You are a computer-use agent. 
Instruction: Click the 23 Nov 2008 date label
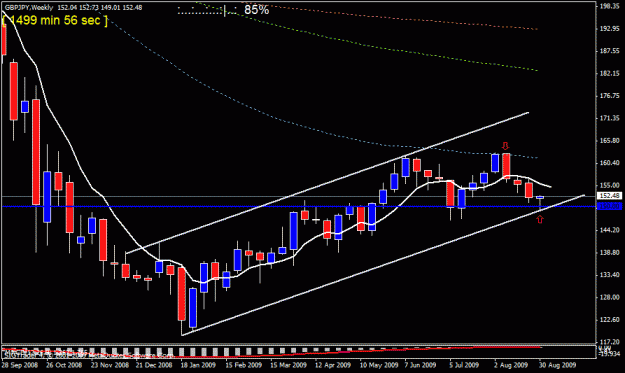pyautogui.click(x=109, y=365)
